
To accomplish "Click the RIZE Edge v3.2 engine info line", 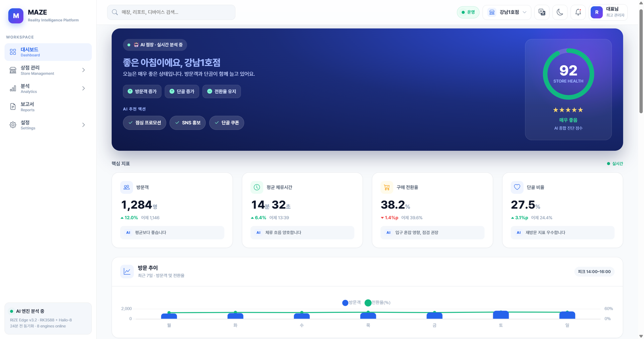I will [x=41, y=320].
